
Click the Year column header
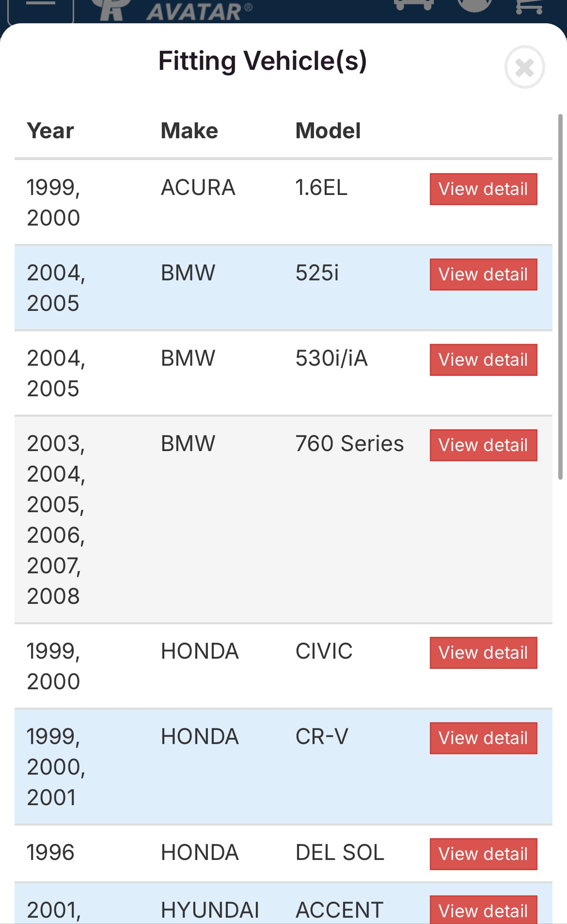(50, 131)
